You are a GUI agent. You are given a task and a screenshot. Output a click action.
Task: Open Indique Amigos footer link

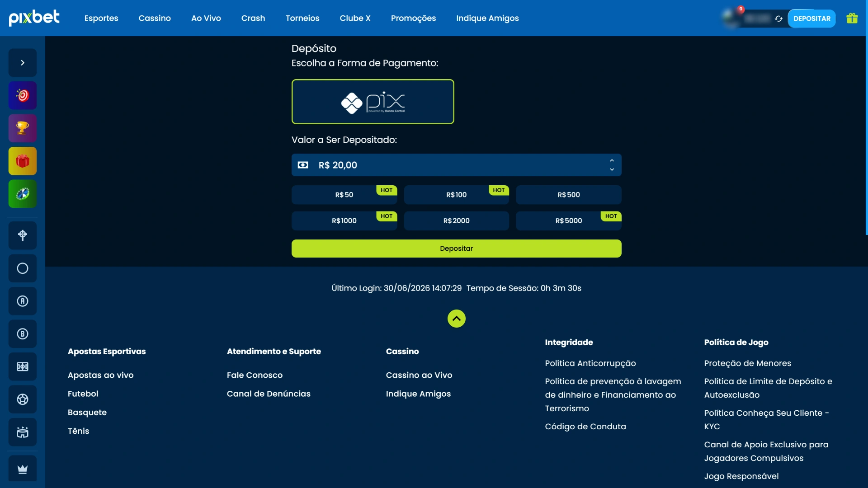click(x=419, y=394)
